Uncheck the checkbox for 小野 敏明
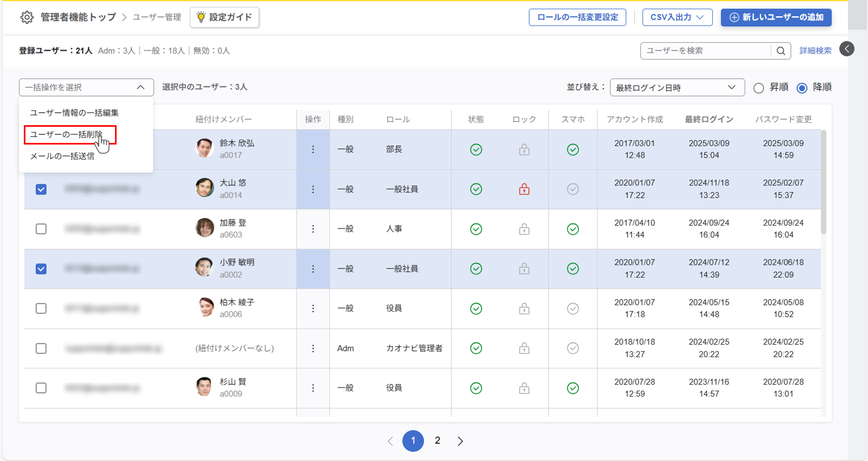This screenshot has width=868, height=461. (41, 269)
